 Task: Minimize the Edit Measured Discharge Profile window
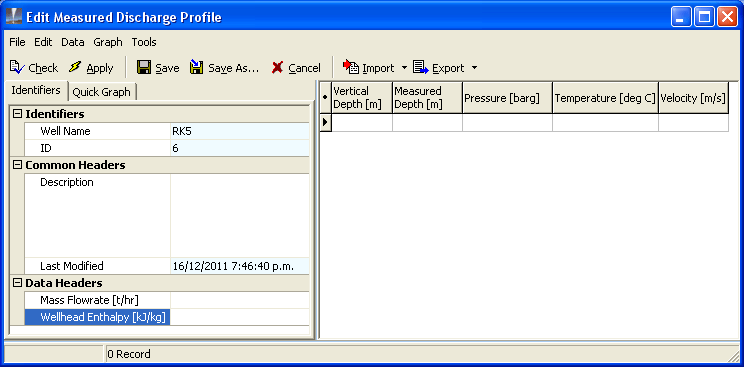(681, 17)
